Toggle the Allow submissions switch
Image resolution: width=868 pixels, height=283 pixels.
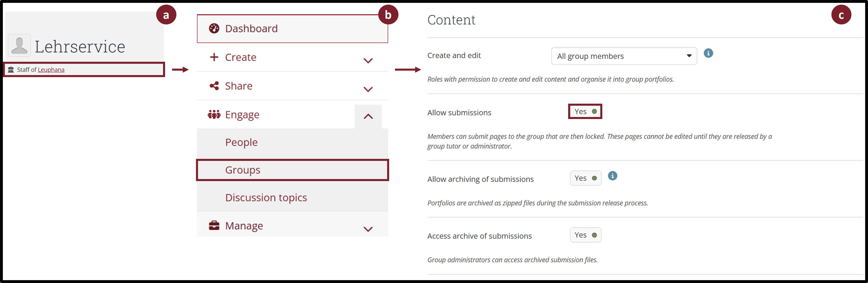coord(585,112)
